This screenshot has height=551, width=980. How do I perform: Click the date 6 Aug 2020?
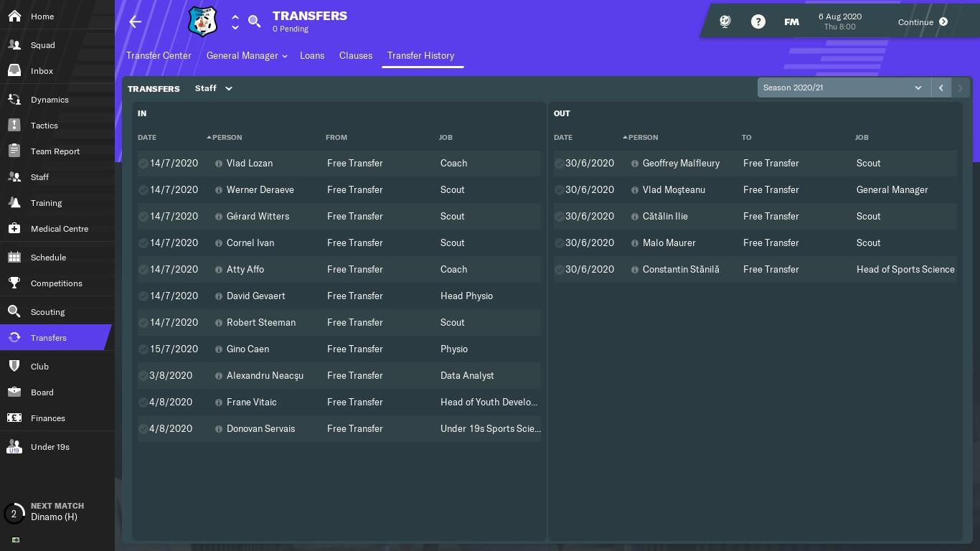coord(840,17)
